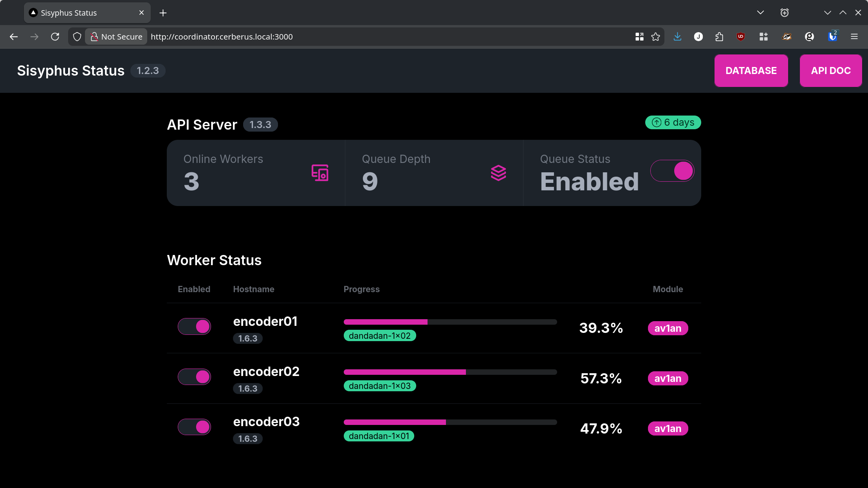The height and width of the screenshot is (488, 868).
Task: Toggle the Queue Status switch
Action: 672,171
